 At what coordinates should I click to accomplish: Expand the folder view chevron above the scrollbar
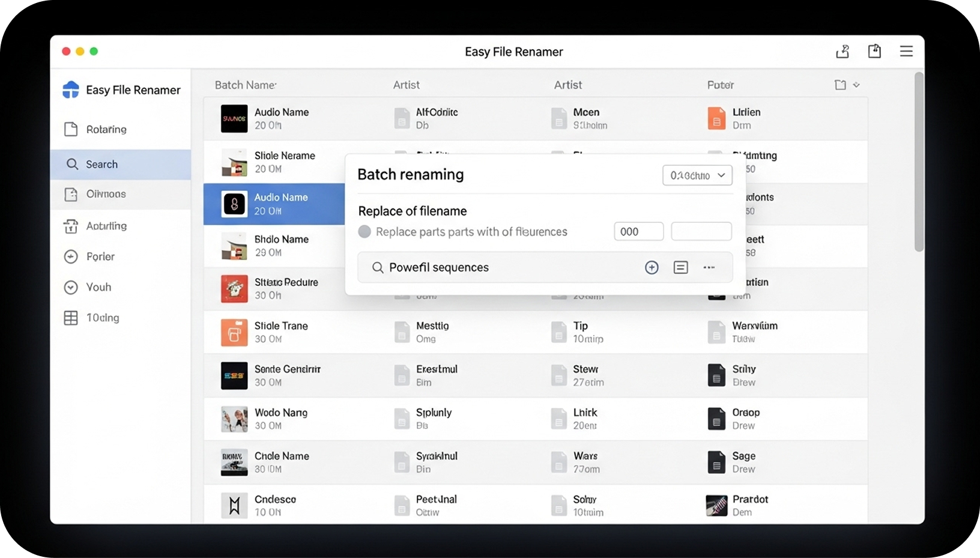pos(856,85)
